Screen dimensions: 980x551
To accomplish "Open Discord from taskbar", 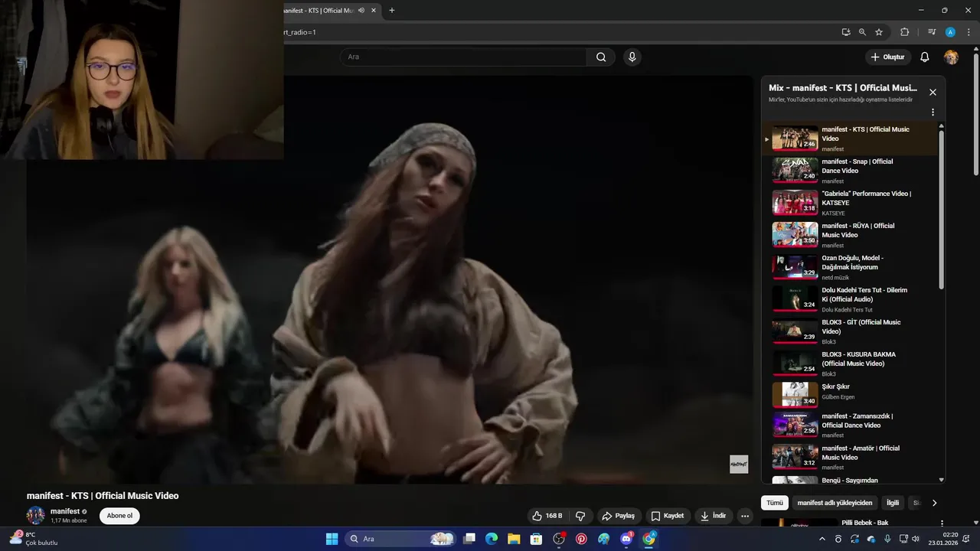I will pos(626,539).
